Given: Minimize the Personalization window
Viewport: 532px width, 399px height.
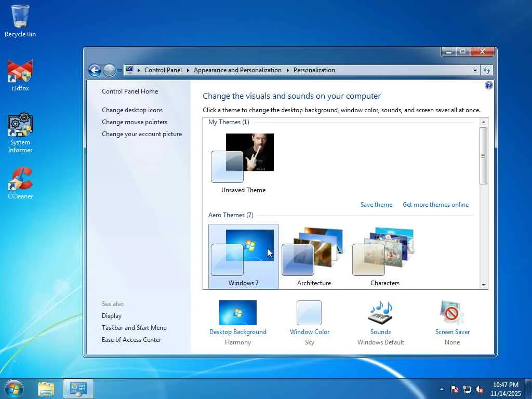Looking at the screenshot, I should (449, 51).
